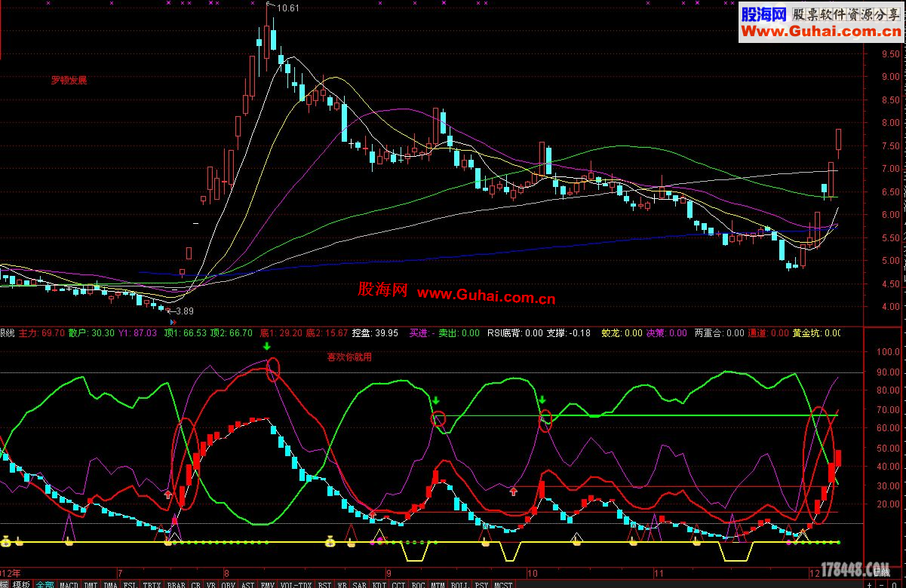This screenshot has width=906, height=588.
Task: Select the VOL-TDX indicator tab
Action: click(296, 584)
